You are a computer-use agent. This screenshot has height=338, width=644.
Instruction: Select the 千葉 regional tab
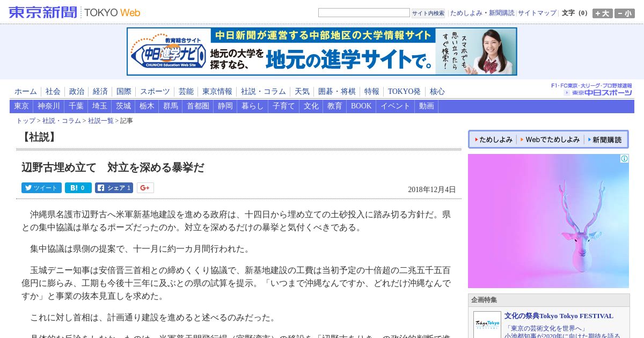pos(76,106)
